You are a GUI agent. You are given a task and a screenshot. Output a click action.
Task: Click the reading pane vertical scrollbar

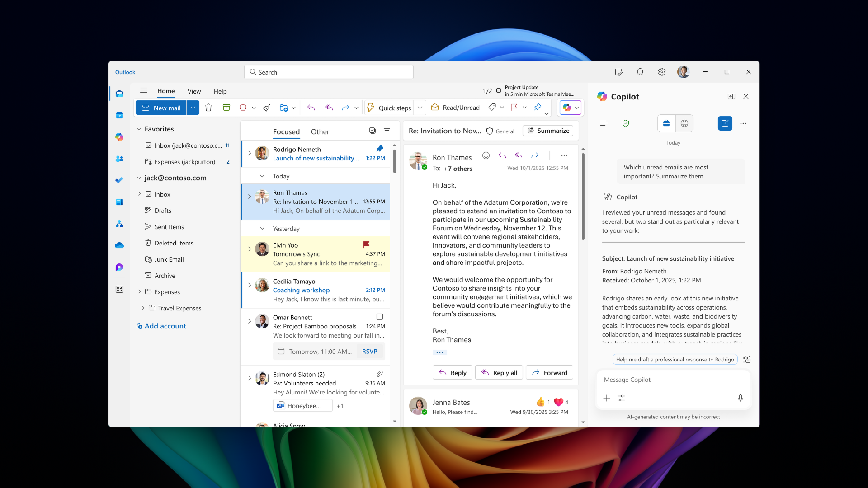click(583, 196)
